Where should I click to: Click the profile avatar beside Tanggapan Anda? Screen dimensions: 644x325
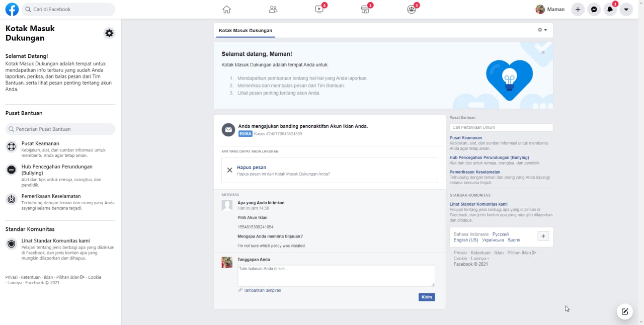tap(227, 262)
